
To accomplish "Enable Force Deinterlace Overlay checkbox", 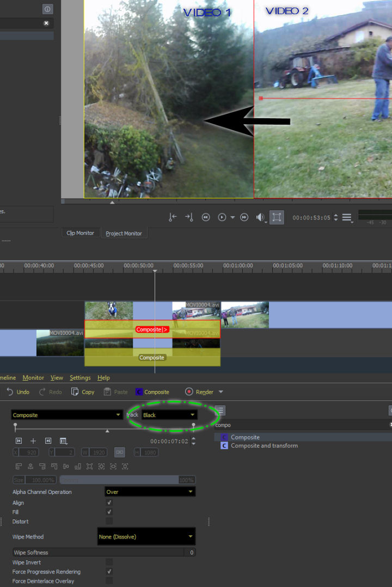I will [109, 580].
